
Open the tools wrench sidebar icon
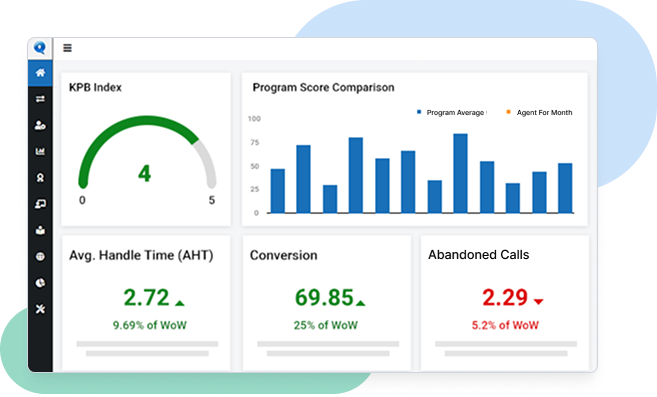(x=40, y=309)
